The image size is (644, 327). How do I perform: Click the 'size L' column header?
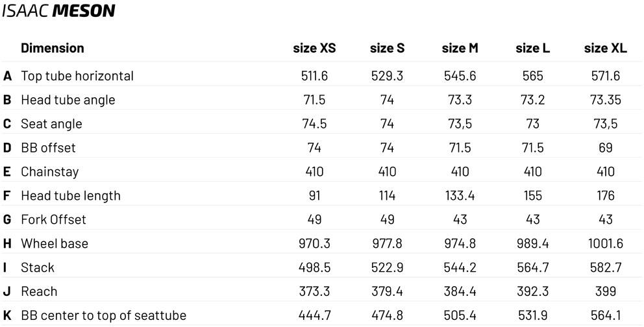532,49
